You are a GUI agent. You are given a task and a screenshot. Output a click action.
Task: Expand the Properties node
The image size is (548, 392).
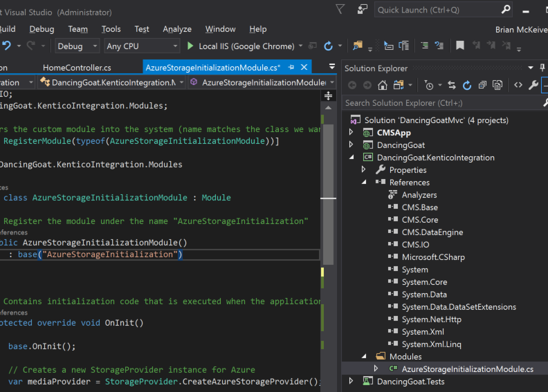pyautogui.click(x=363, y=169)
